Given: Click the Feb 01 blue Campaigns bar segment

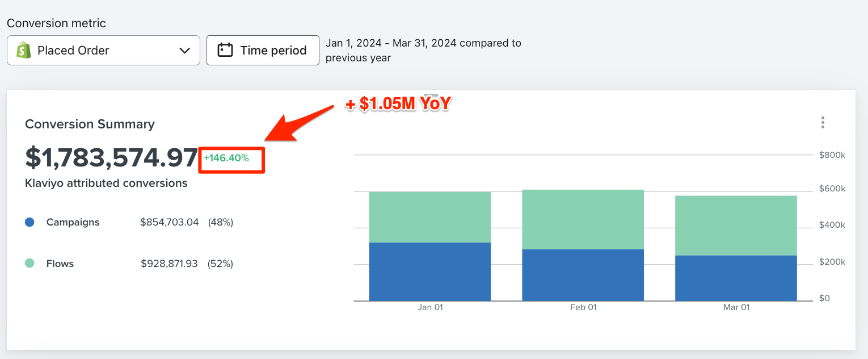Looking at the screenshot, I should coord(583,275).
